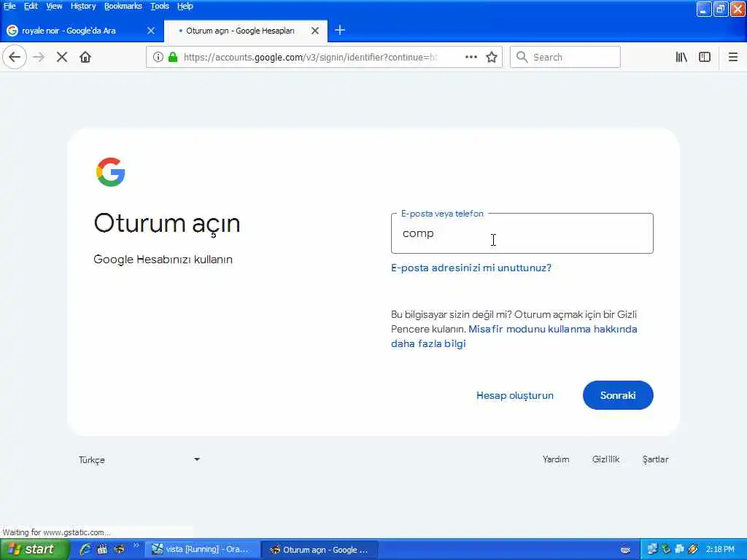The height and width of the screenshot is (560, 747).
Task: Click the Firefox Search box
Action: coord(565,57)
